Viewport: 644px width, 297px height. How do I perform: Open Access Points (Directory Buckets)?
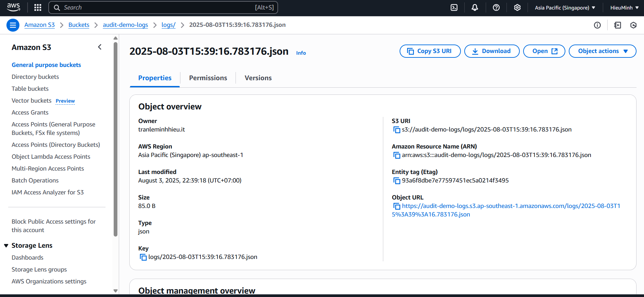point(56,145)
